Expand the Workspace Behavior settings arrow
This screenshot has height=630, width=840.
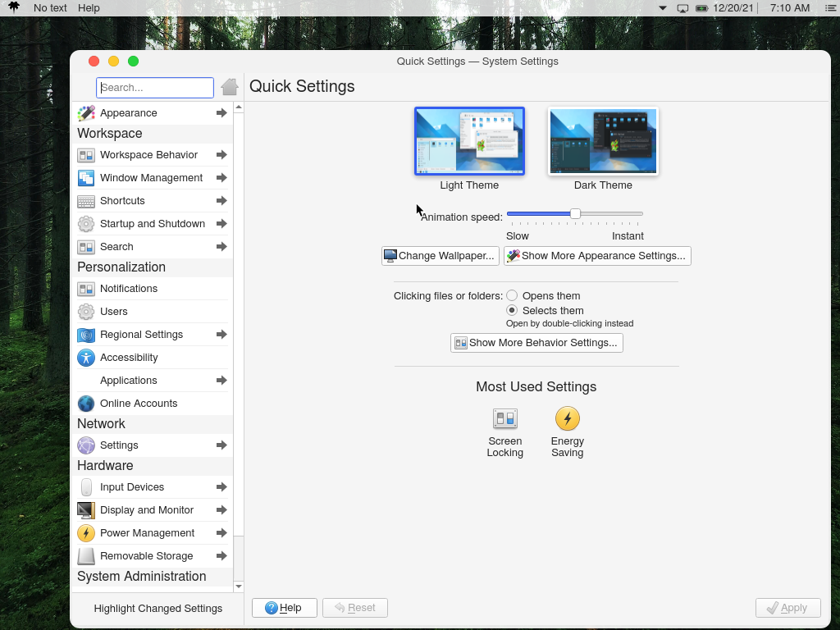(221, 154)
